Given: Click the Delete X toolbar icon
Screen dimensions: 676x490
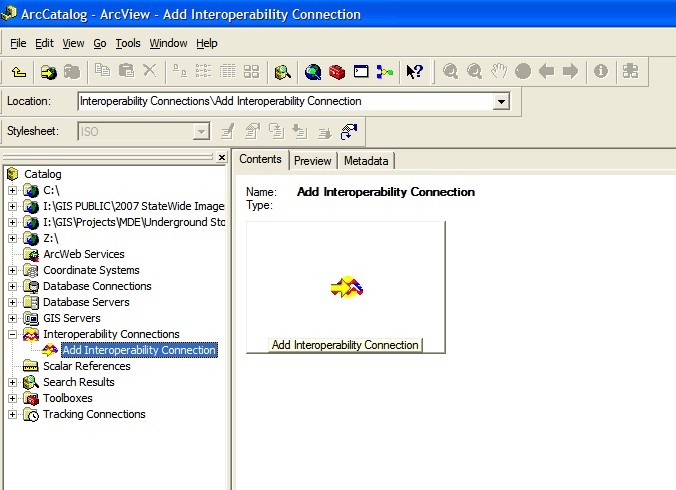Looking at the screenshot, I should pos(150,71).
